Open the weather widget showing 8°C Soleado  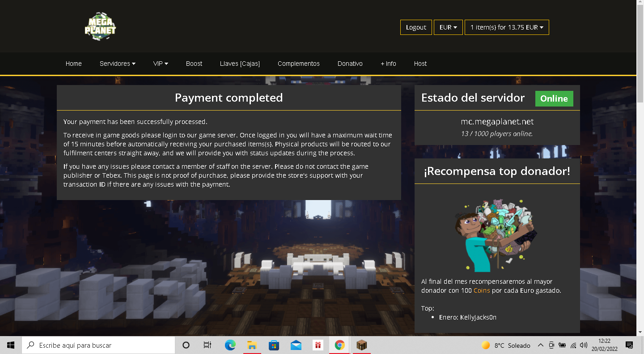[x=506, y=345]
